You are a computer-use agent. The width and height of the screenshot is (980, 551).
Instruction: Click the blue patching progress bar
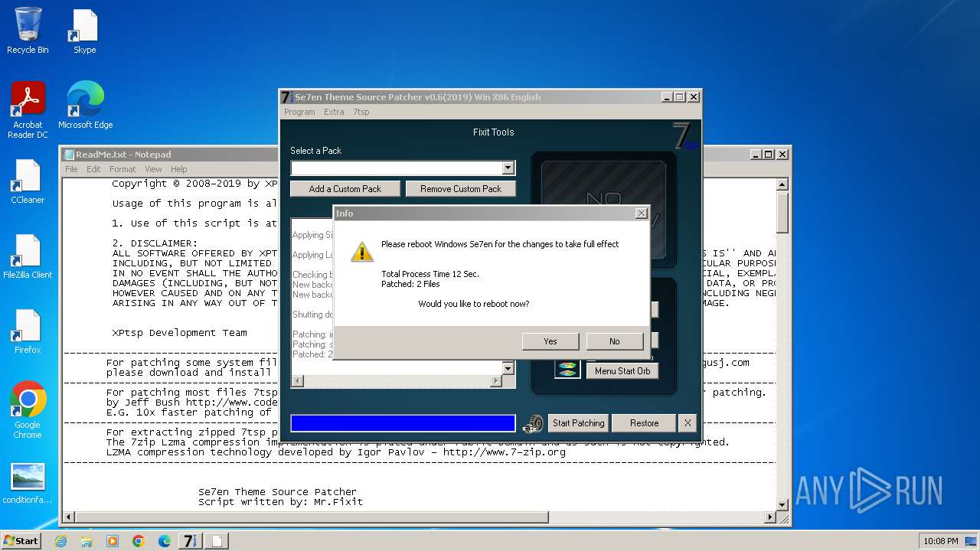pyautogui.click(x=403, y=423)
